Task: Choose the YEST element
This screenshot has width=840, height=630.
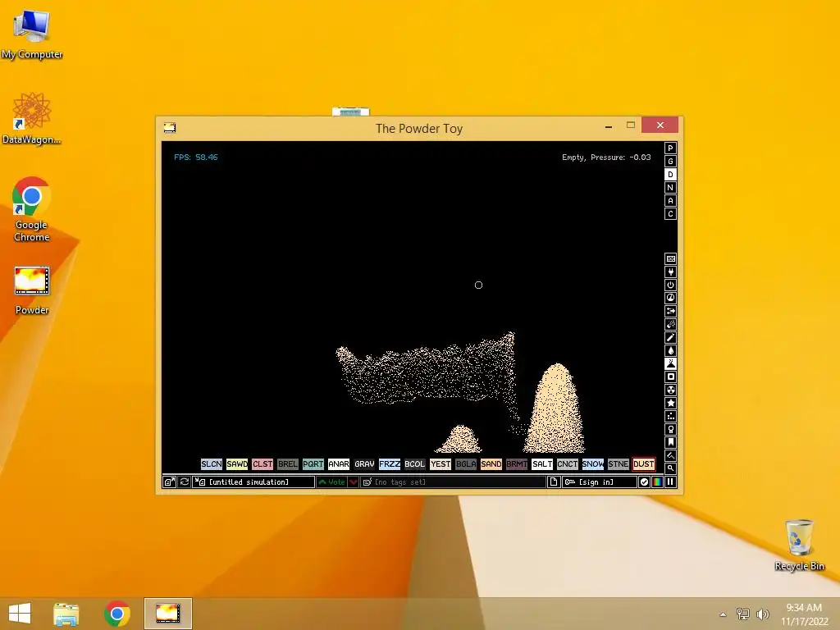Action: [x=441, y=464]
